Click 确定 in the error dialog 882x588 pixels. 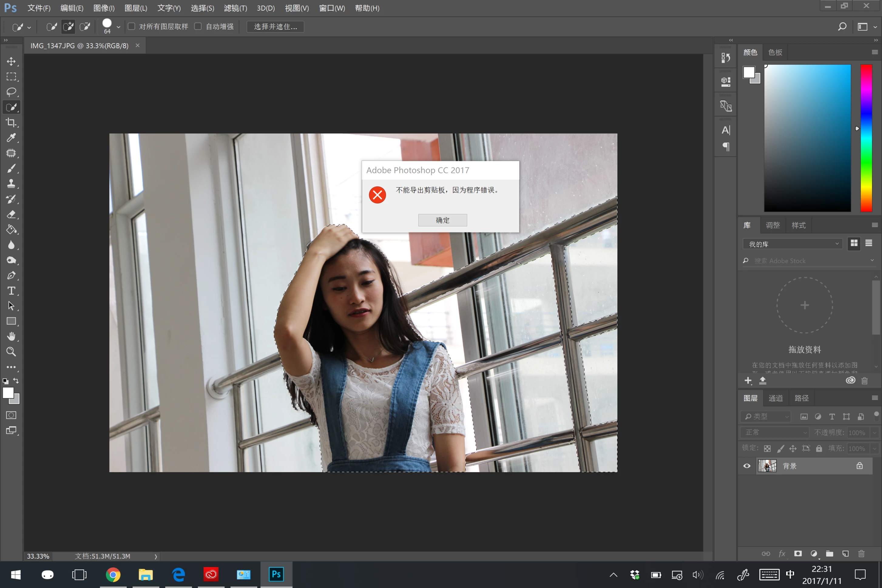pos(442,220)
